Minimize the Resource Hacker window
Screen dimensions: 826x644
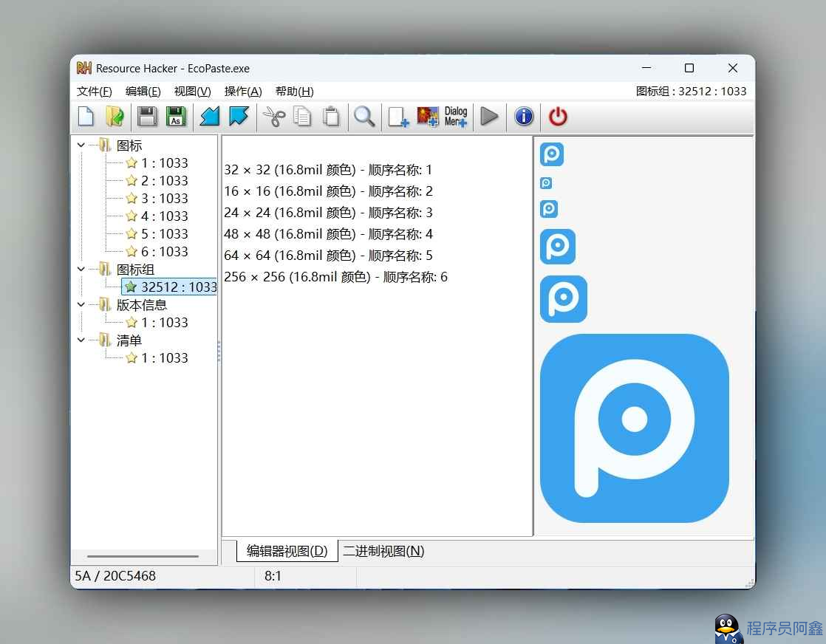646,68
